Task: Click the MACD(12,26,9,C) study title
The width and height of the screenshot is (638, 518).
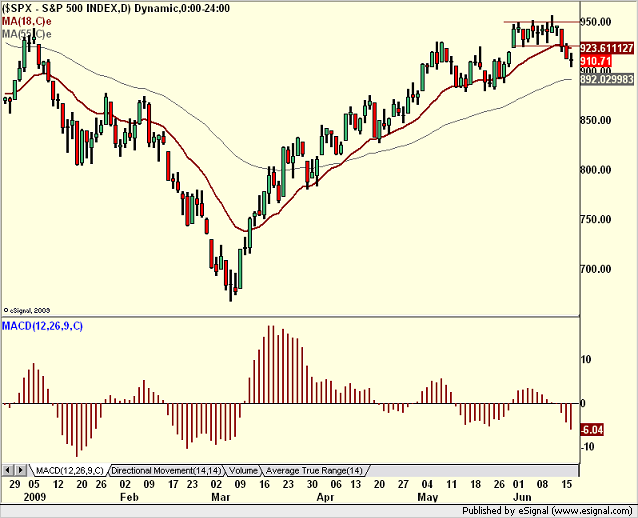Action: [x=42, y=326]
